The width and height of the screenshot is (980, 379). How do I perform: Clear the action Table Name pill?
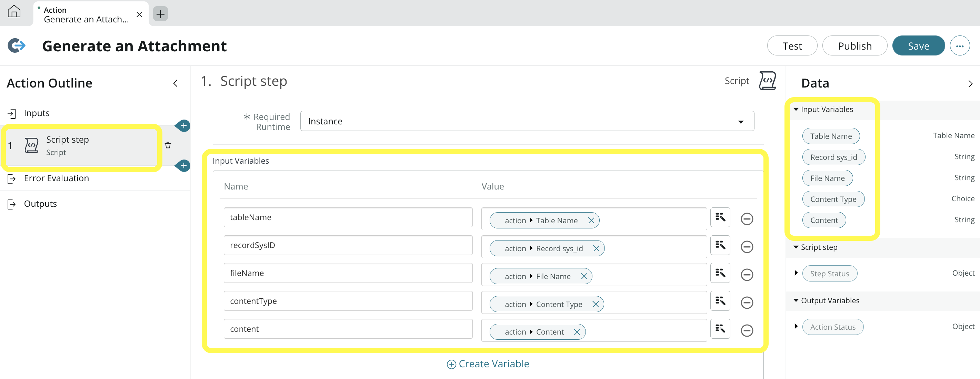tap(591, 221)
